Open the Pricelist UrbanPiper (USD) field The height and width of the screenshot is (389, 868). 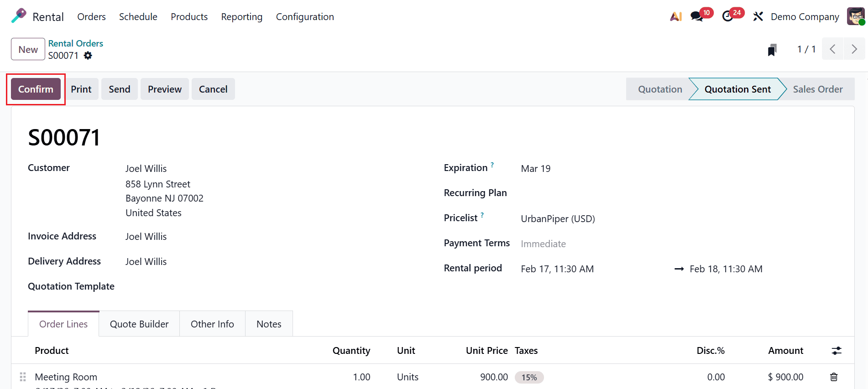pos(558,218)
